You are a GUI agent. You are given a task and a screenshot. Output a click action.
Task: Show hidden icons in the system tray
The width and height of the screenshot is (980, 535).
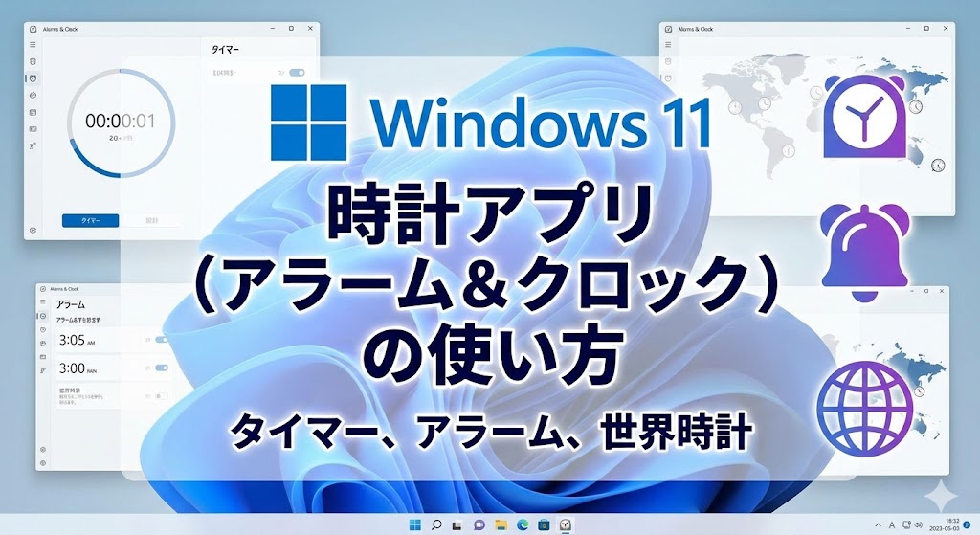coord(879,524)
